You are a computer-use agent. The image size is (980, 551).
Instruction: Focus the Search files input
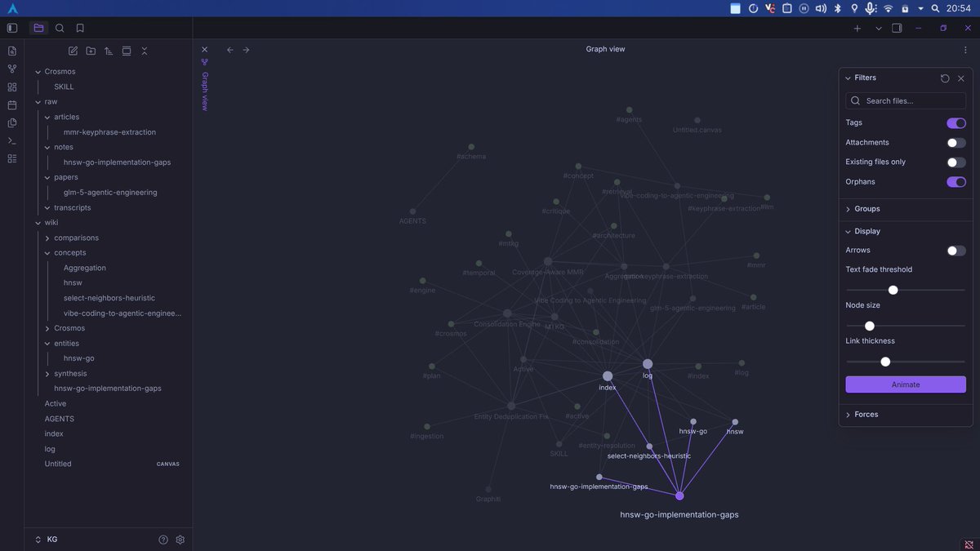click(906, 101)
